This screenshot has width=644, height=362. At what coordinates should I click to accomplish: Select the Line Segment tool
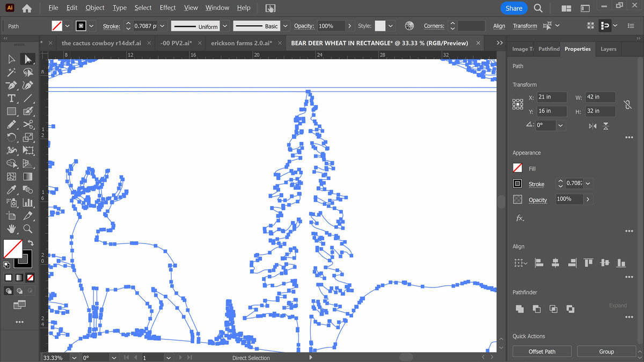[28, 98]
